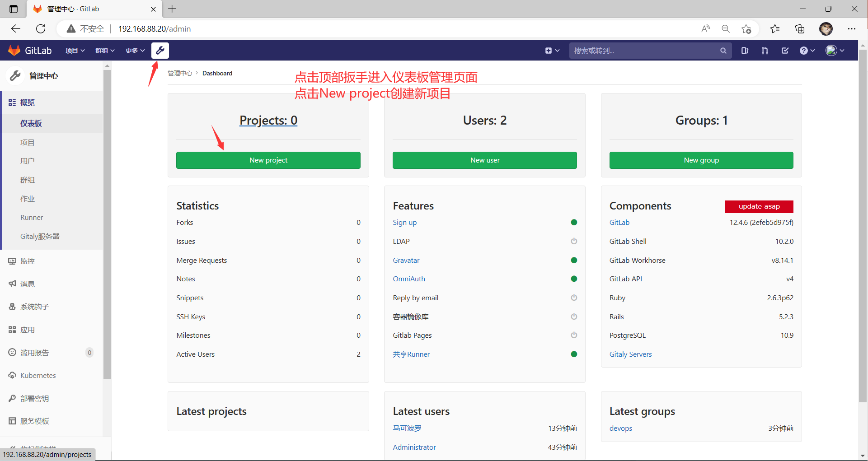Screen dimensions: 868x461
Task: Click Gitlab Pages power status icon
Action: click(574, 335)
